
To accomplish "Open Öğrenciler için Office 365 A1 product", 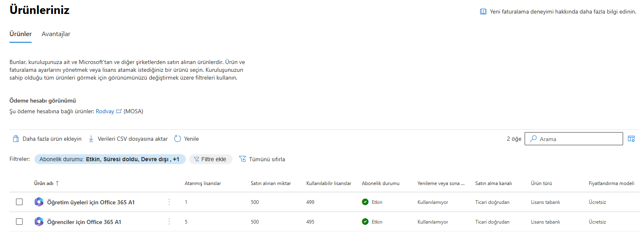I will coord(84,222).
